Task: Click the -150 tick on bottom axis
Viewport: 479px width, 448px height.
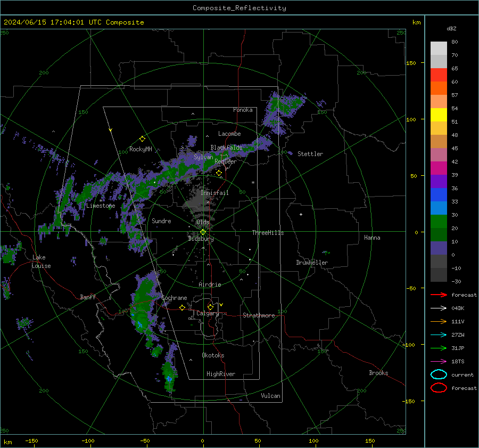Action: 31,441
